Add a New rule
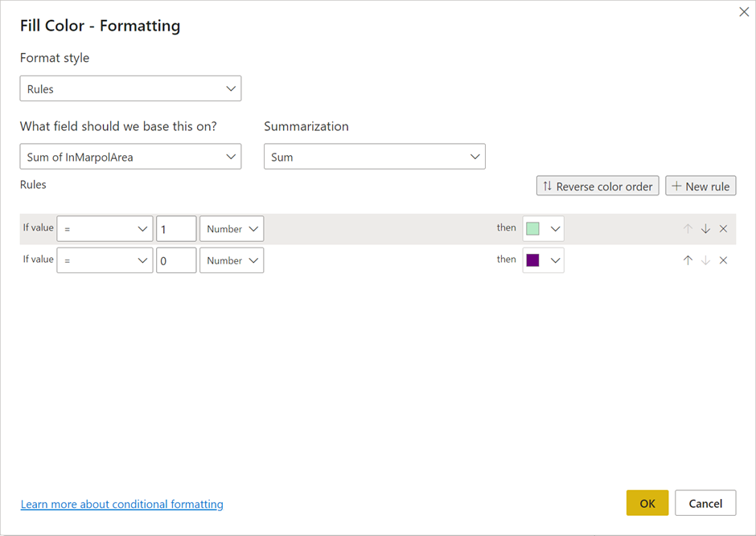This screenshot has width=756, height=536. (701, 186)
